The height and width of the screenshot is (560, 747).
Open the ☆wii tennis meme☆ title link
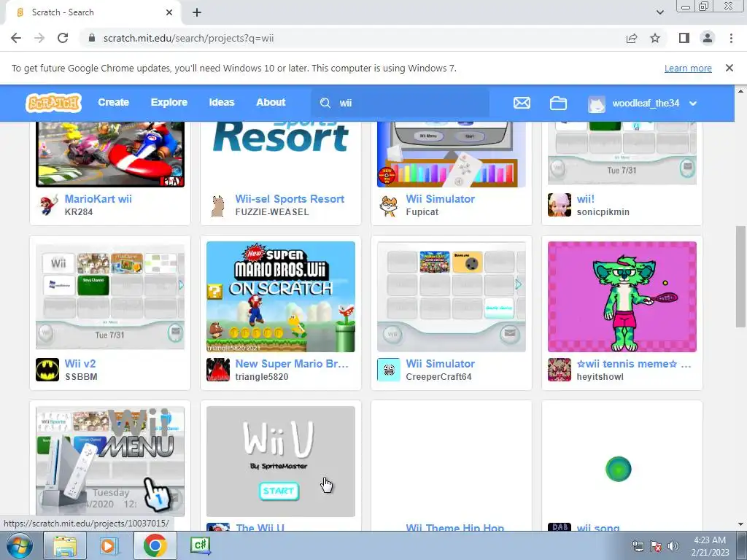pyautogui.click(x=634, y=363)
